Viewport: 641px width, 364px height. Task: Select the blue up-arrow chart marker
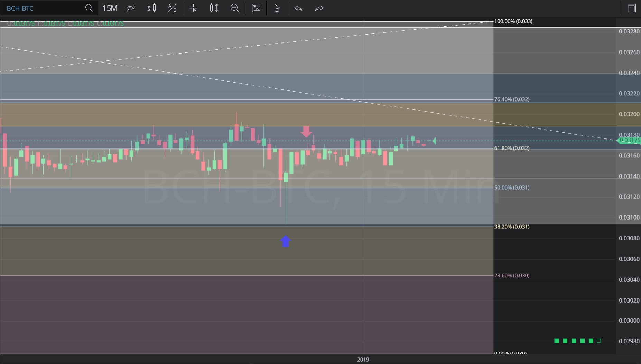pyautogui.click(x=286, y=241)
